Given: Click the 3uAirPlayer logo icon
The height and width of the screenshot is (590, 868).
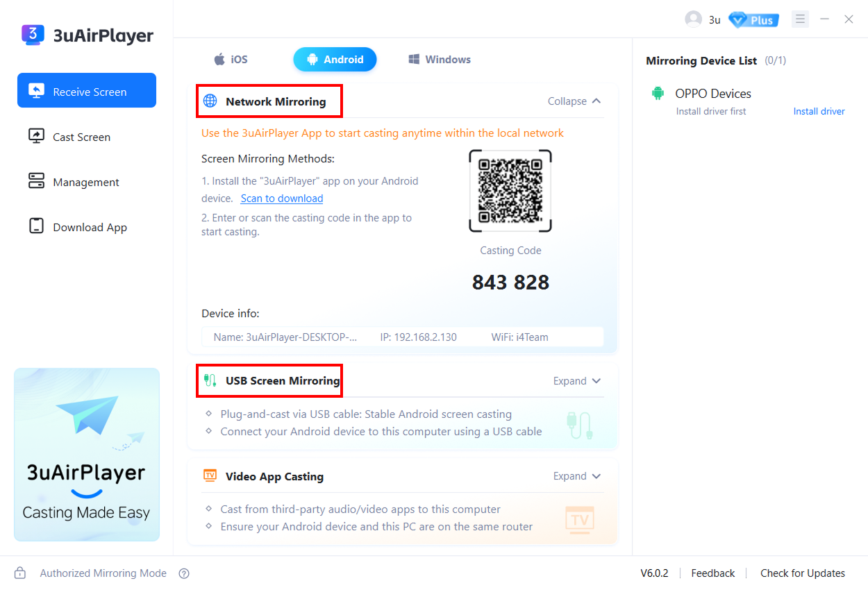Looking at the screenshot, I should [x=33, y=35].
